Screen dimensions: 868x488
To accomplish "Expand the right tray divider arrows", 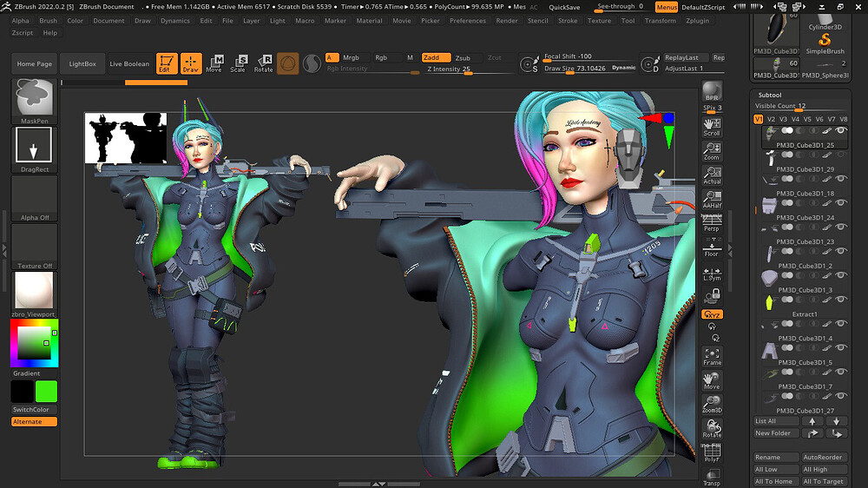I will point(730,250).
